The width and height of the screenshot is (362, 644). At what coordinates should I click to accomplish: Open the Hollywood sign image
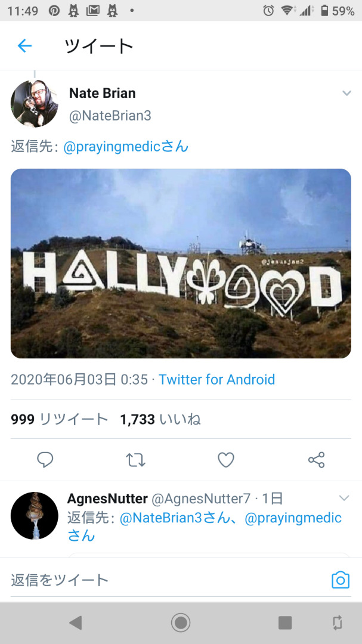[x=181, y=264]
